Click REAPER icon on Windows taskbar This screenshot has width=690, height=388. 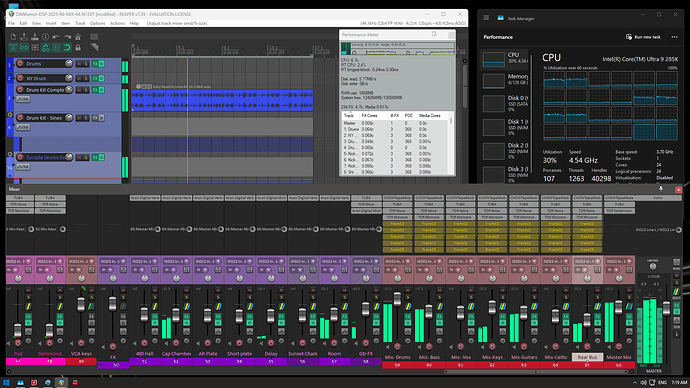click(x=61, y=382)
